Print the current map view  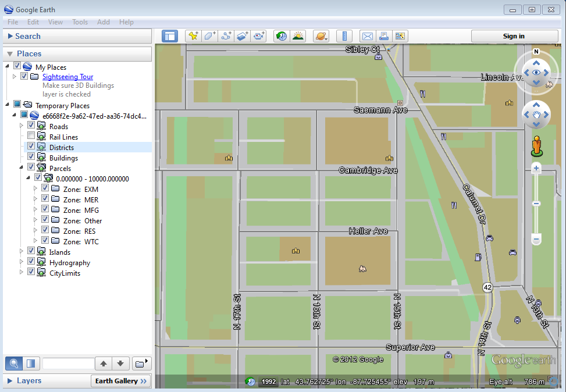pos(384,35)
